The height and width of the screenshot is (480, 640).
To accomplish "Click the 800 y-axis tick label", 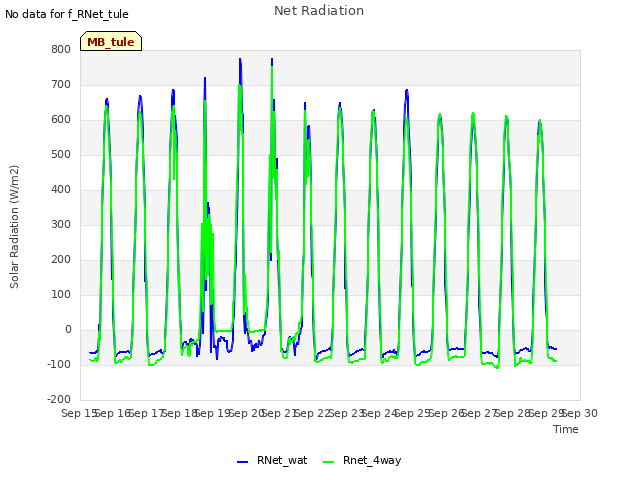I will (61, 49).
